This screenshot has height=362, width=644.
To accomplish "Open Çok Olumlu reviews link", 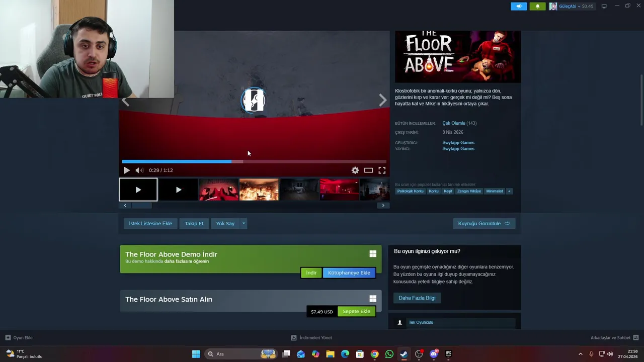I will pos(454,123).
